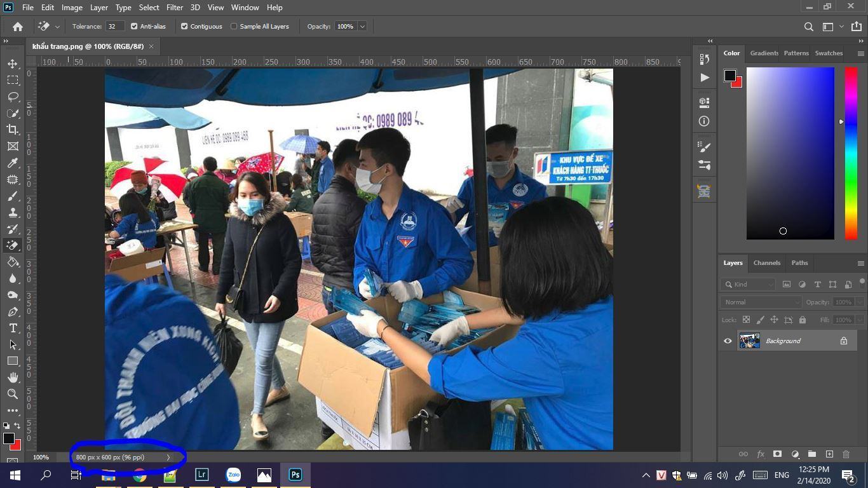
Task: Select the Lasso tool
Action: coord(13,97)
